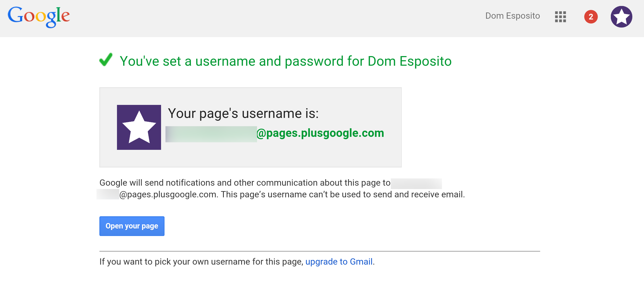
Task: Click the "Your page's username is:" label
Action: click(243, 113)
